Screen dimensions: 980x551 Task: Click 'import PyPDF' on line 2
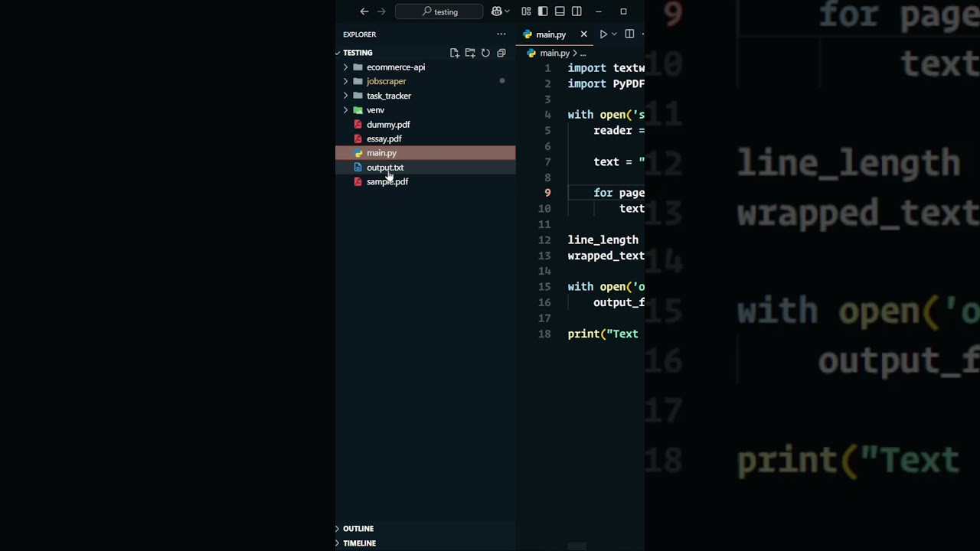(x=606, y=83)
